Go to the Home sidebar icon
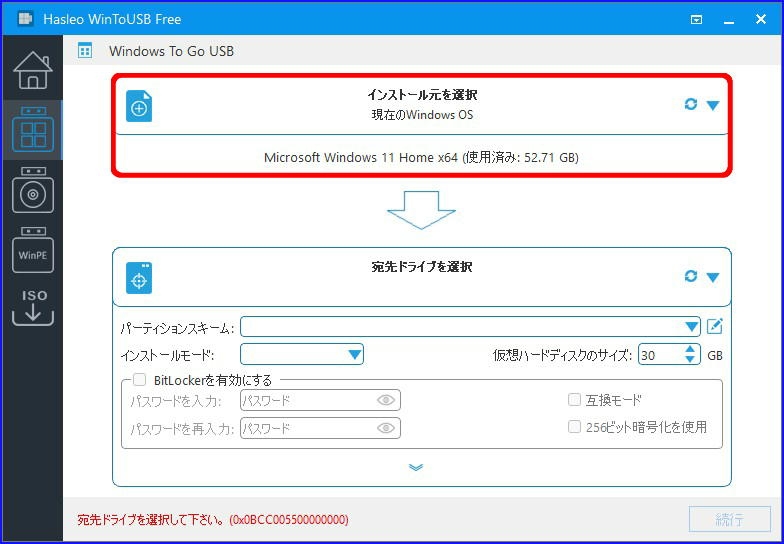Viewport: 784px width, 544px height. pyautogui.click(x=33, y=70)
